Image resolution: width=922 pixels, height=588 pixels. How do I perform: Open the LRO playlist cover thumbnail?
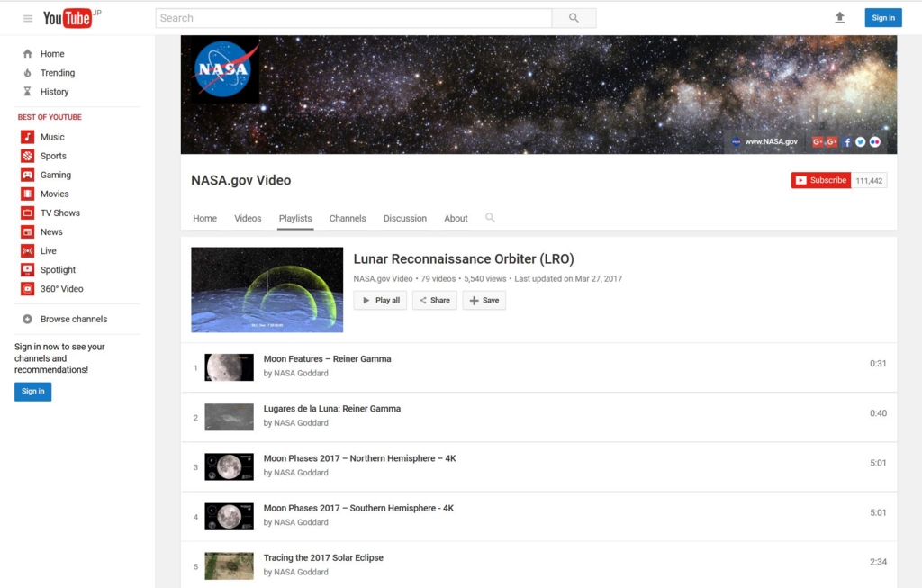tap(267, 290)
